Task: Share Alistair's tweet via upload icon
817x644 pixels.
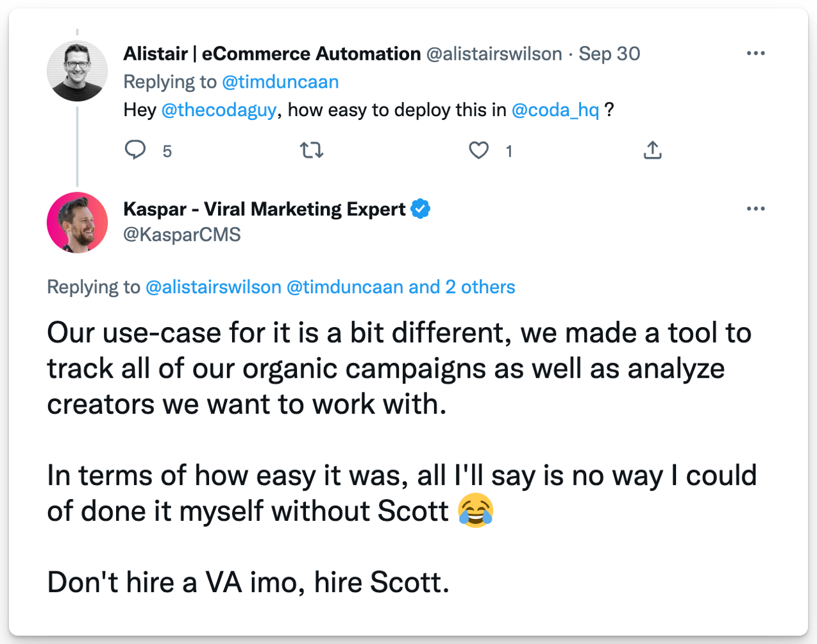Action: (x=652, y=151)
